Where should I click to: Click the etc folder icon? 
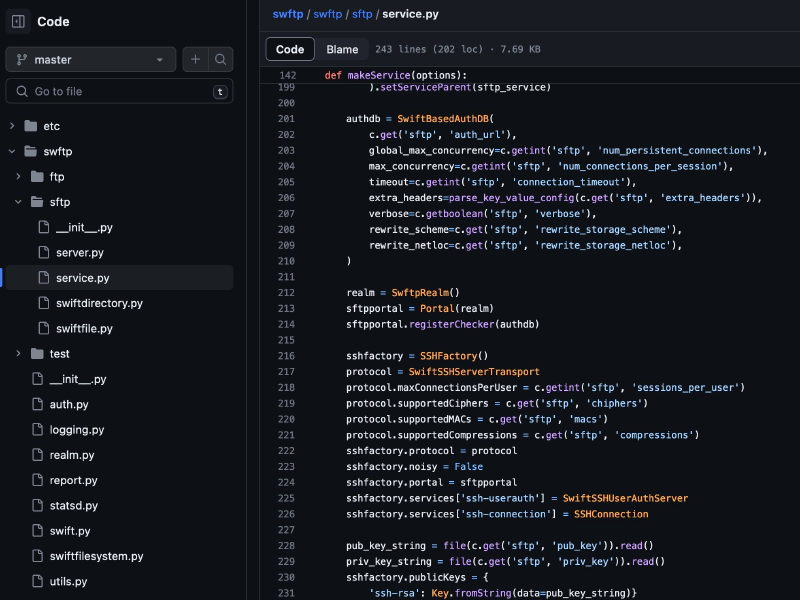tap(31, 126)
